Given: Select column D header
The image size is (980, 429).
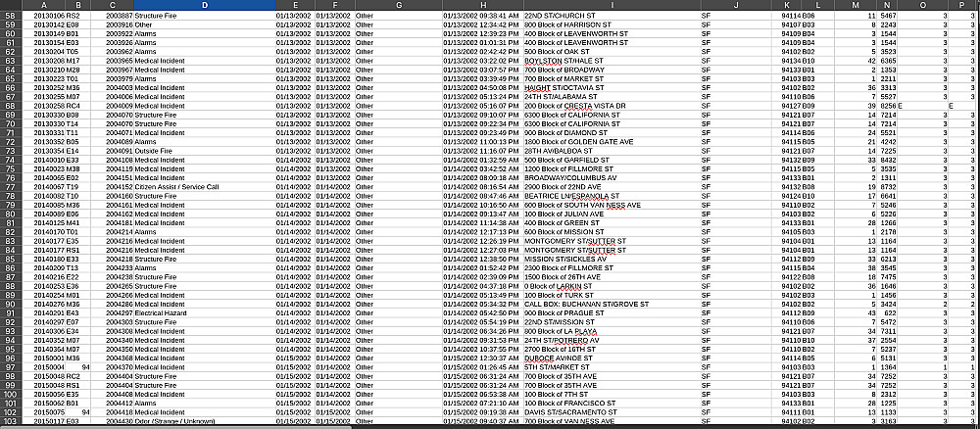Looking at the screenshot, I should (205, 5).
